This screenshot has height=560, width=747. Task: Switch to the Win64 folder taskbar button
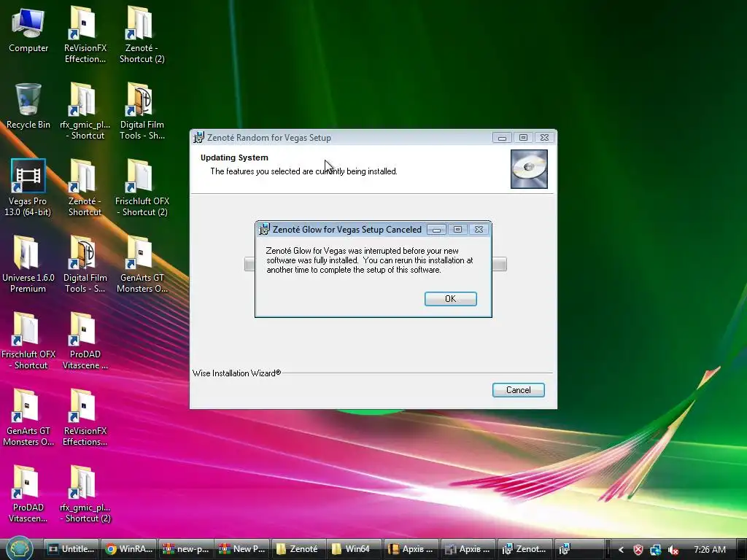click(356, 549)
